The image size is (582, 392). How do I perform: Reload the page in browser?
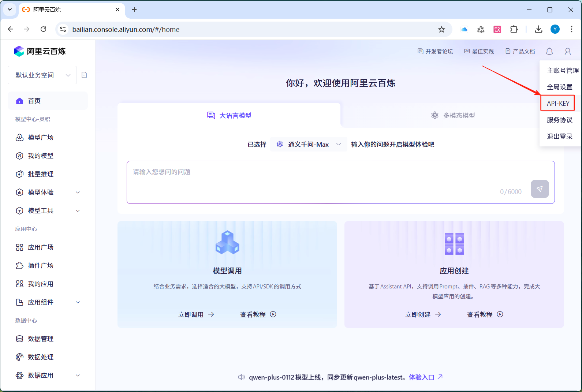coord(43,29)
